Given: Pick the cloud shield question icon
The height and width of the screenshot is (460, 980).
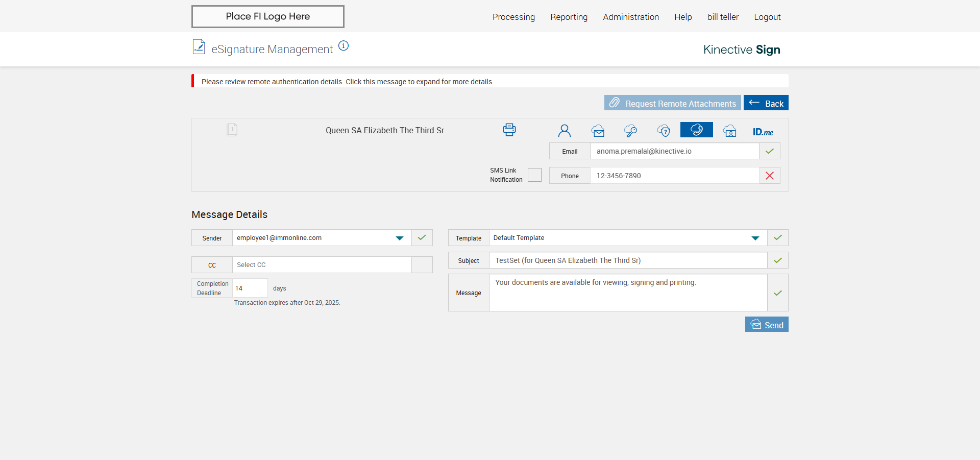Looking at the screenshot, I should coord(664,131).
